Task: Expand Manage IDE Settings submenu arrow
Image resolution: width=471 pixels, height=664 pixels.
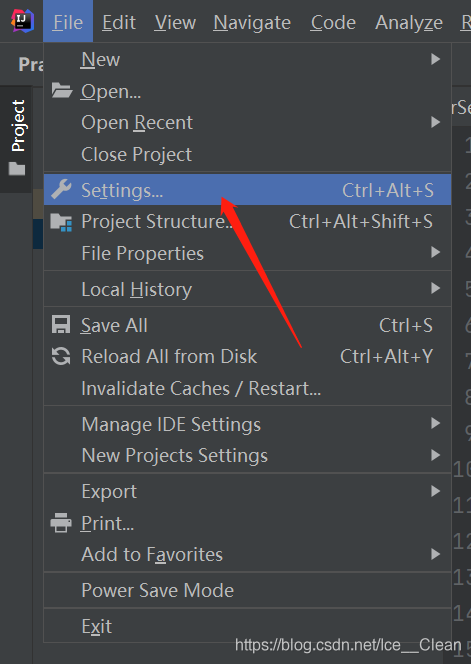Action: pyautogui.click(x=435, y=423)
